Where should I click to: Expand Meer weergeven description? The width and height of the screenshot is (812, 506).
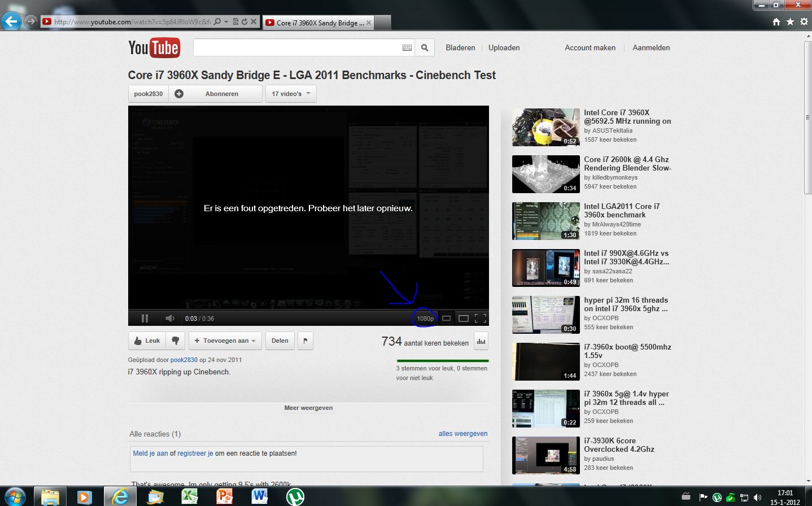pyautogui.click(x=308, y=408)
